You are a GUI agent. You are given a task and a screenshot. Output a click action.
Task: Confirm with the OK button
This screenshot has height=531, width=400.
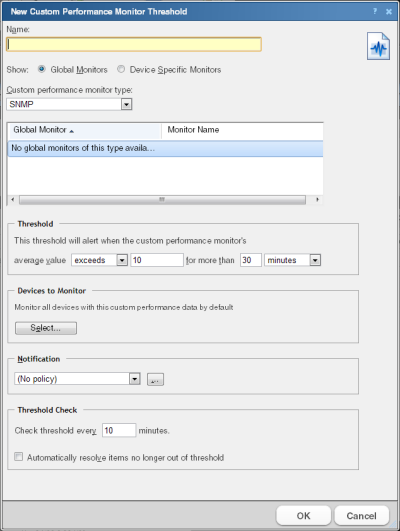[x=303, y=515]
